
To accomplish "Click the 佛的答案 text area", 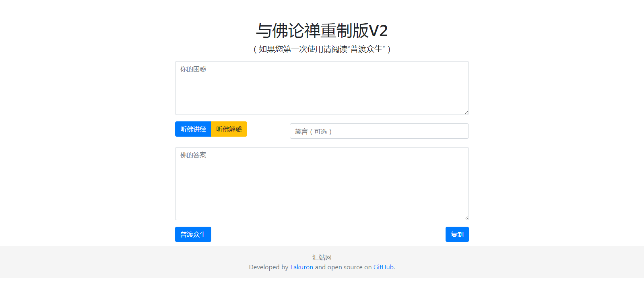I will [x=322, y=184].
